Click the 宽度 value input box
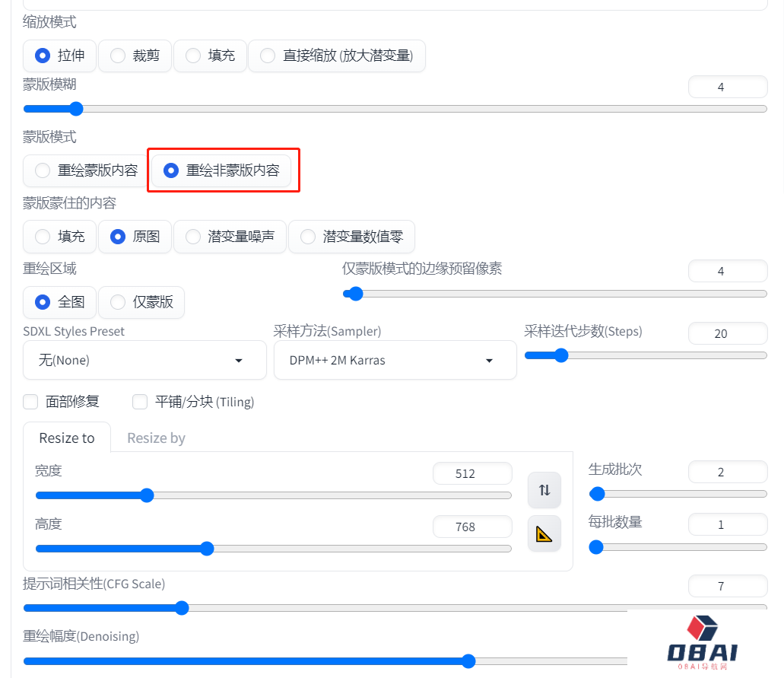Viewport: 784px width, 678px height. click(x=472, y=473)
